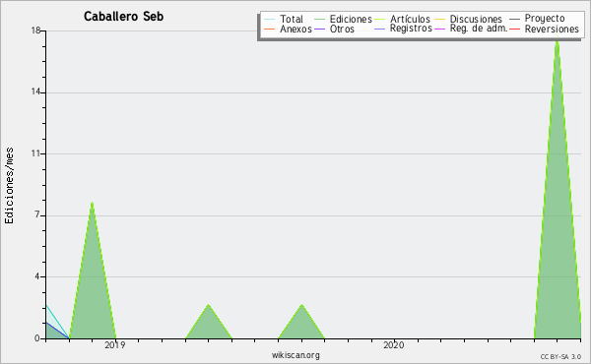Select the 'Anexos' legend entry

(x=295, y=29)
